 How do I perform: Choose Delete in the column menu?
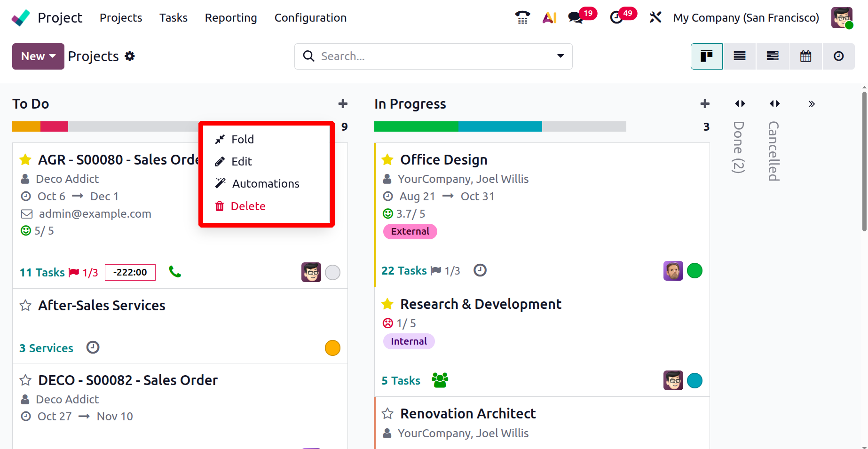click(x=248, y=206)
